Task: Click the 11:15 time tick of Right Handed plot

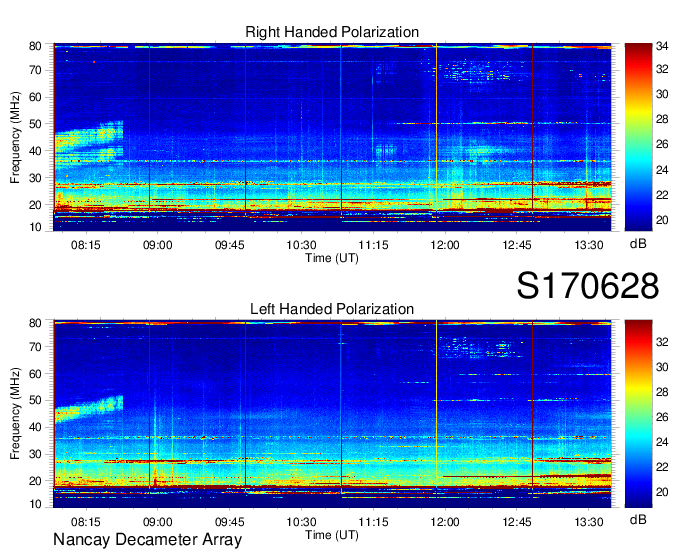Action: point(373,245)
